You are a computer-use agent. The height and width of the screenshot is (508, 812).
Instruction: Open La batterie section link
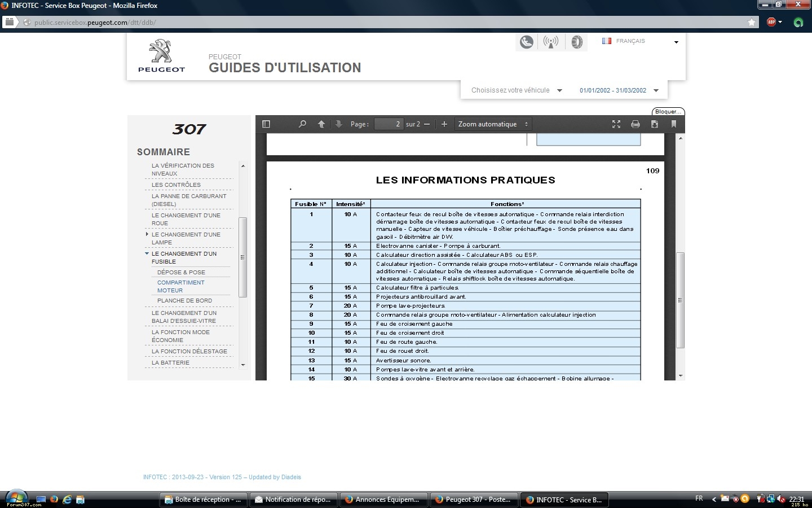[170, 363]
